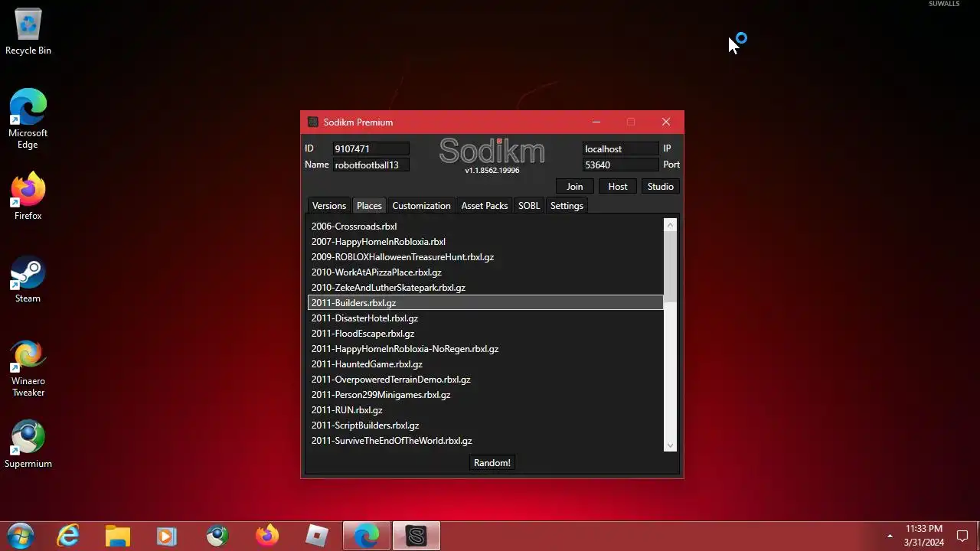Select the Places tab
Viewport: 980px width, 551px height.
coord(369,206)
